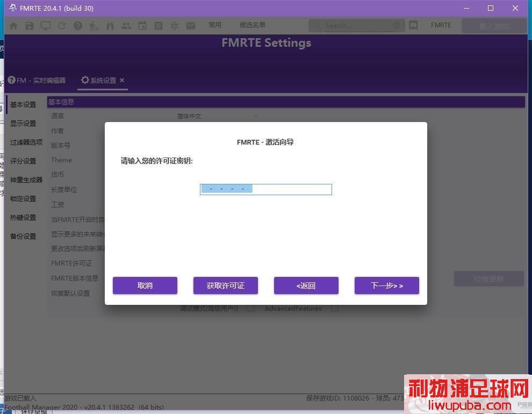The image size is (532, 414).
Task: Click the 基本信息 section header
Action: [x=286, y=102]
